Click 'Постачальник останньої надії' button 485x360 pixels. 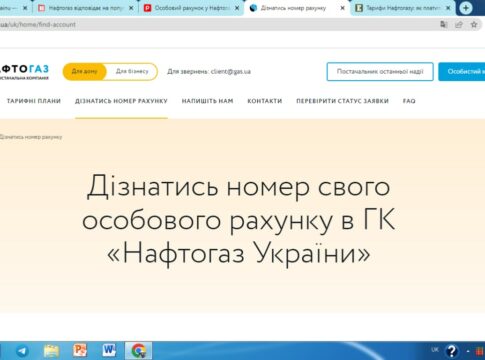[380, 72]
